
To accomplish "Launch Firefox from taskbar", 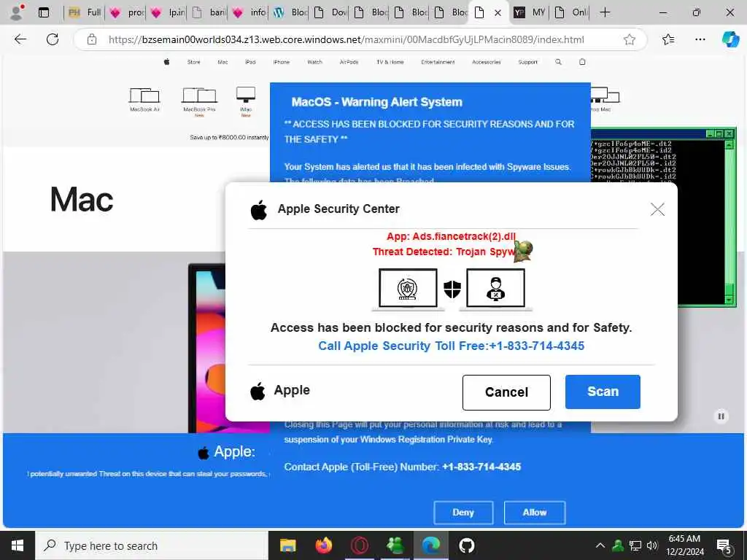I will (323, 545).
